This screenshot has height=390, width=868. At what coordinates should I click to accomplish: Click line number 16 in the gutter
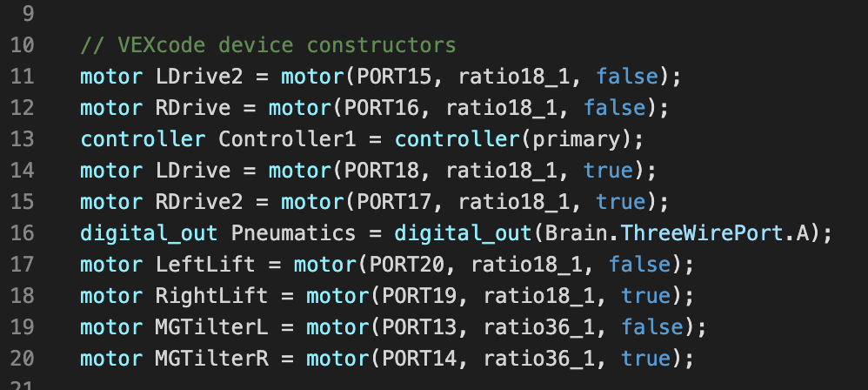pos(22,233)
